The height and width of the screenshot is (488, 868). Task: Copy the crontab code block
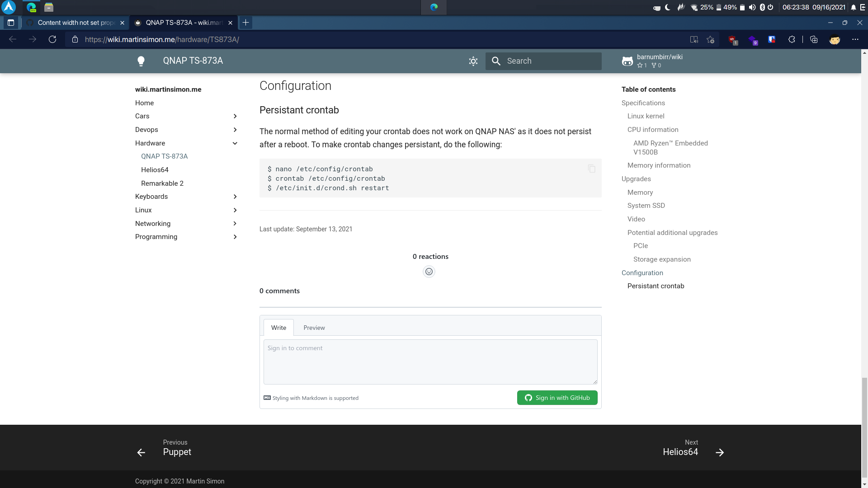592,169
